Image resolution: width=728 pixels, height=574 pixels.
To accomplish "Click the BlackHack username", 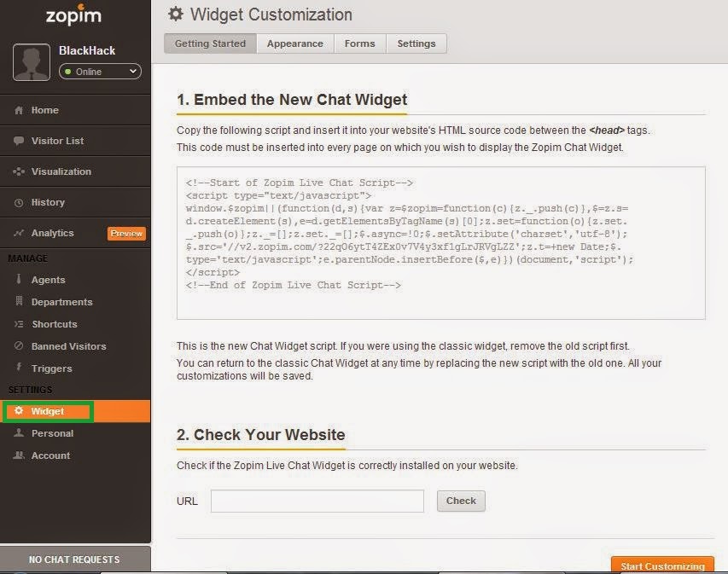I will click(x=87, y=50).
